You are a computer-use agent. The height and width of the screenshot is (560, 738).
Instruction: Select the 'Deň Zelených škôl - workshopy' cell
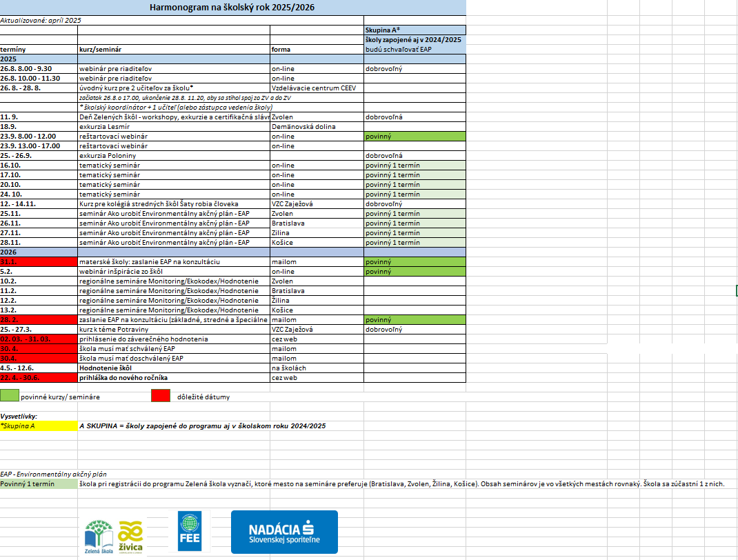click(x=174, y=117)
